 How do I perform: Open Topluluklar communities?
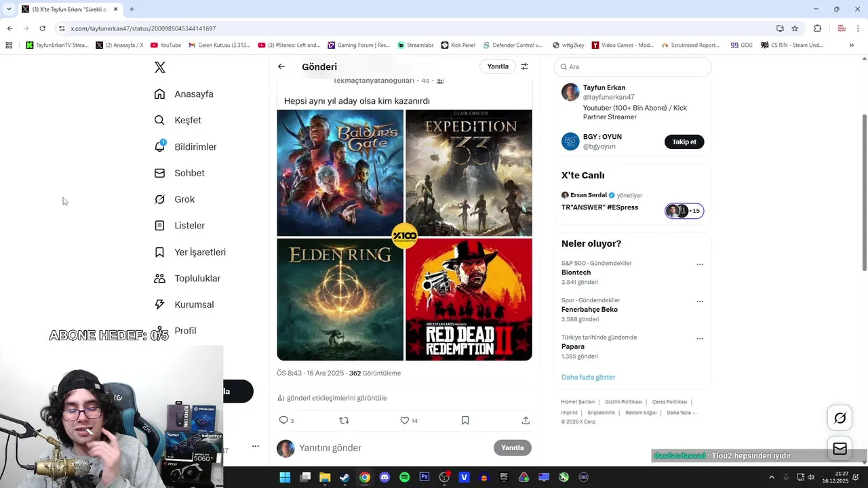coord(187,279)
